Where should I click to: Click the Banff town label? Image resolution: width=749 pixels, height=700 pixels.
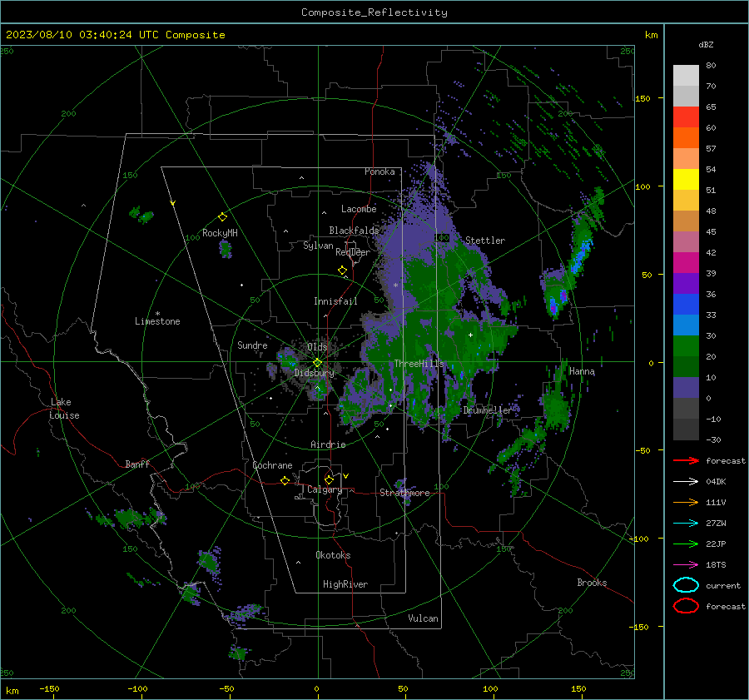137,464
